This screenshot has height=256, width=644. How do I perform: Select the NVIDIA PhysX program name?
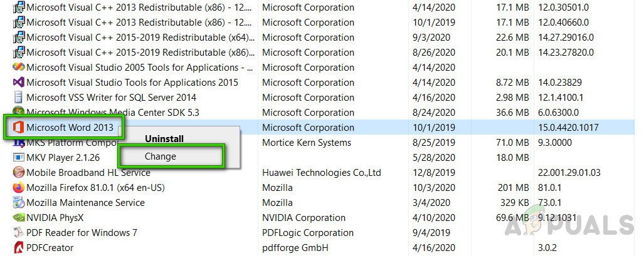(55, 218)
